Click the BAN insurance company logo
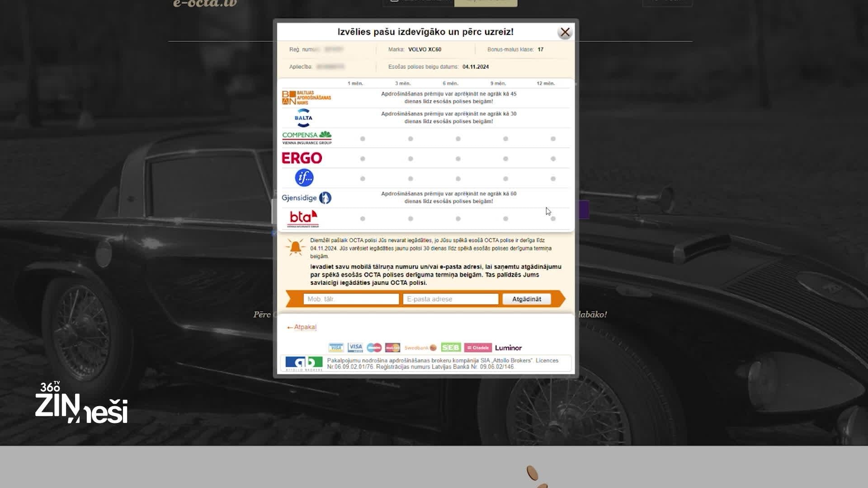868x488 pixels. [x=306, y=98]
